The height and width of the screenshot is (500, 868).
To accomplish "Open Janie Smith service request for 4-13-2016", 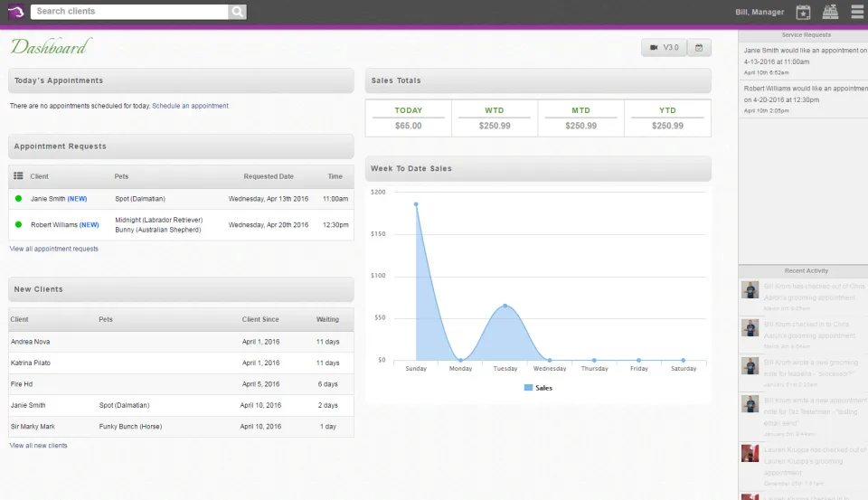I will (x=803, y=61).
